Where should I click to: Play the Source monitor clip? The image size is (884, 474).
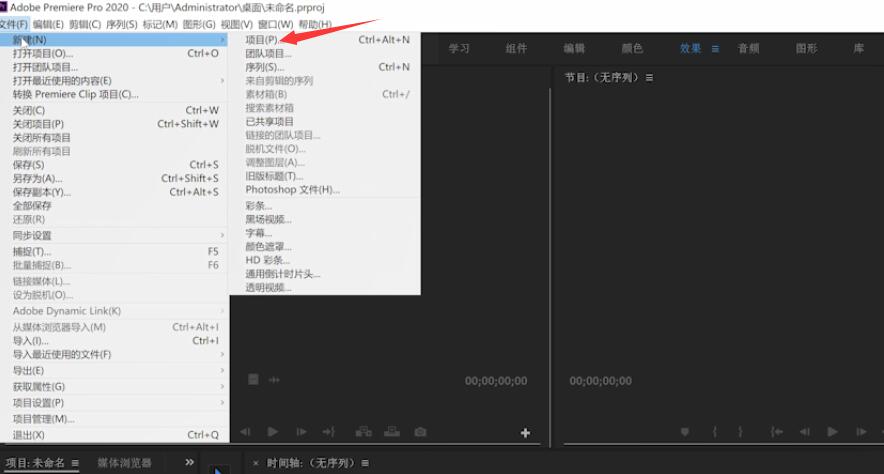(x=273, y=432)
